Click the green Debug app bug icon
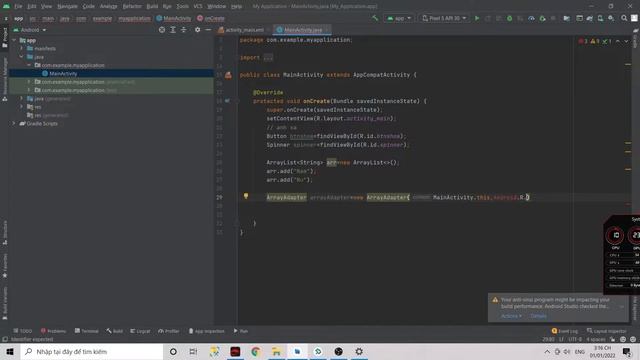This screenshot has width=640, height=360. tap(509, 18)
